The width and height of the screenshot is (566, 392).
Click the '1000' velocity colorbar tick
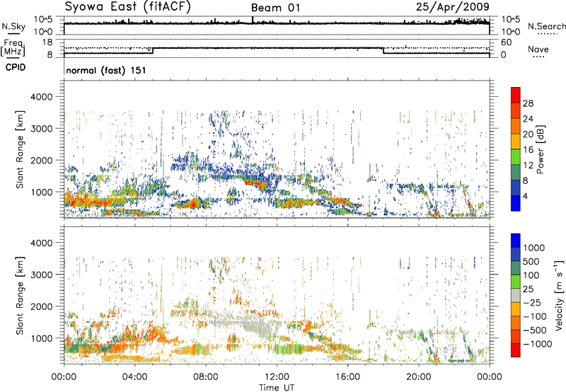click(x=534, y=248)
